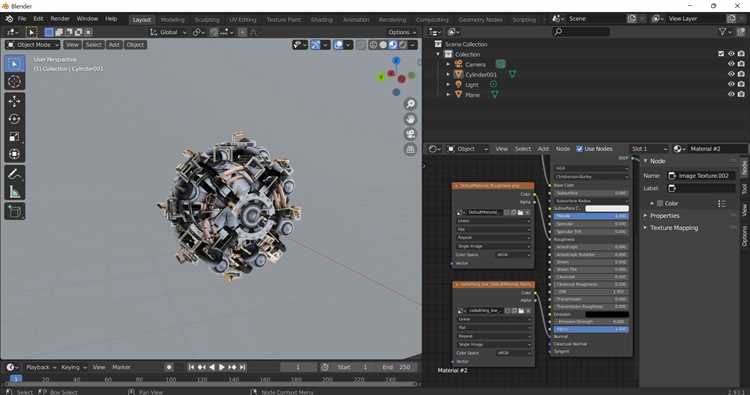Expand the Cylinder001 item in the outliner
750x395 pixels.
(x=448, y=74)
